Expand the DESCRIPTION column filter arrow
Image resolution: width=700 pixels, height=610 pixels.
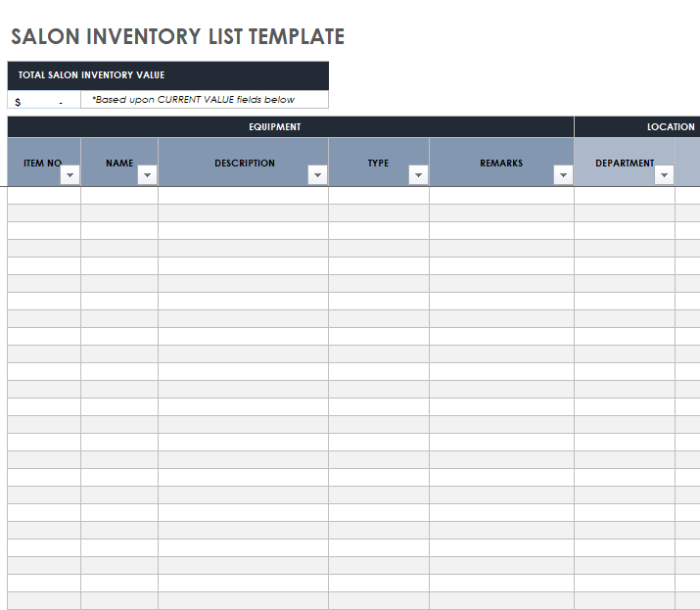click(317, 175)
